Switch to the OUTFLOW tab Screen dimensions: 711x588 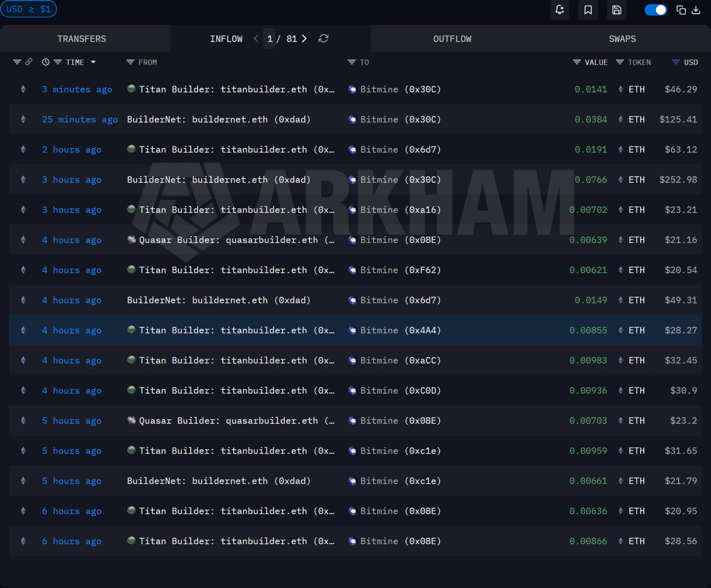coord(452,38)
